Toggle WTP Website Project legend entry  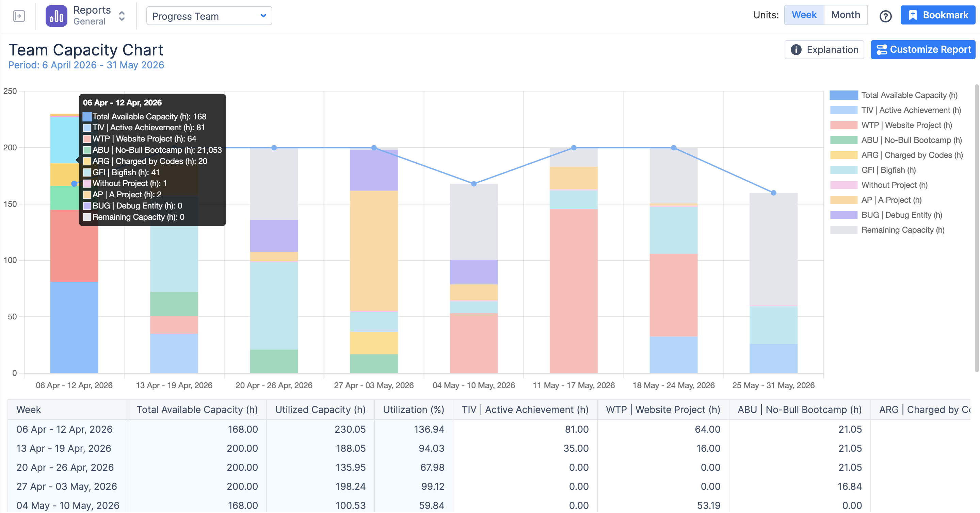click(x=891, y=125)
